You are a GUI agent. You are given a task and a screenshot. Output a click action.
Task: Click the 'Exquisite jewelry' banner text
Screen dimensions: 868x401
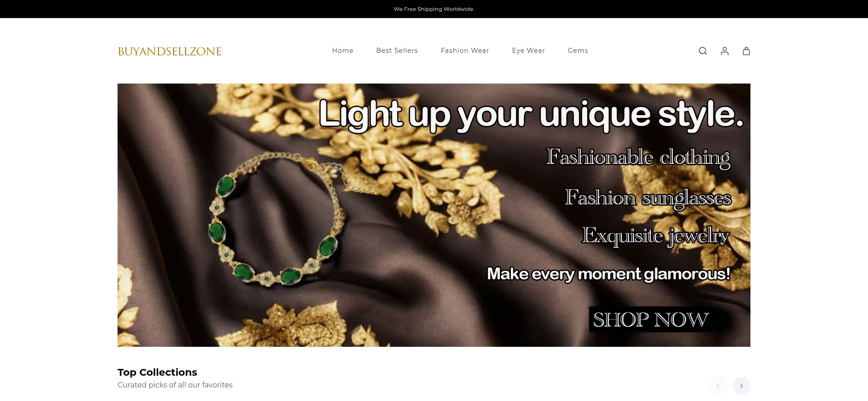tap(656, 236)
